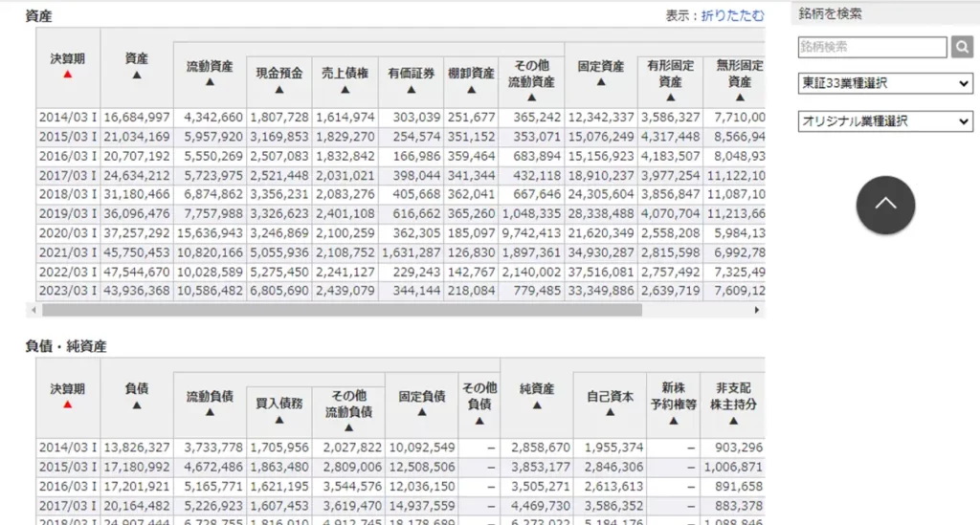This screenshot has width=980, height=525.
Task: Sort by 棚卸資産 column arrow
Action: point(471,90)
